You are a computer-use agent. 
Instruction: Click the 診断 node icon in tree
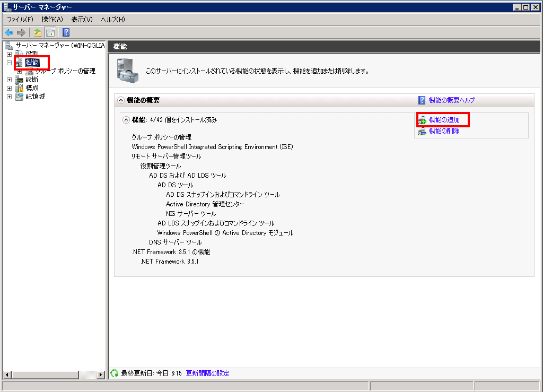20,80
